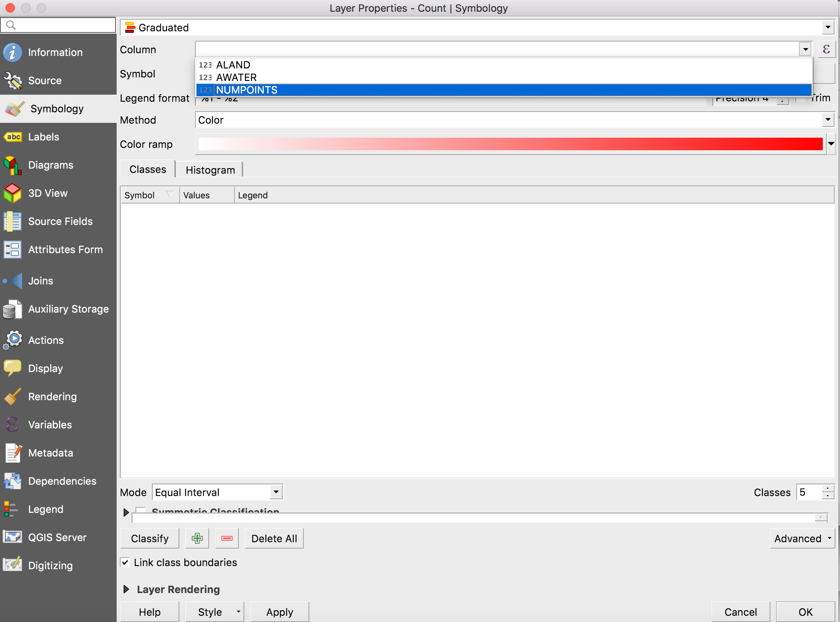The width and height of the screenshot is (840, 622).
Task: Switch to the Histogram tab
Action: [x=210, y=170]
